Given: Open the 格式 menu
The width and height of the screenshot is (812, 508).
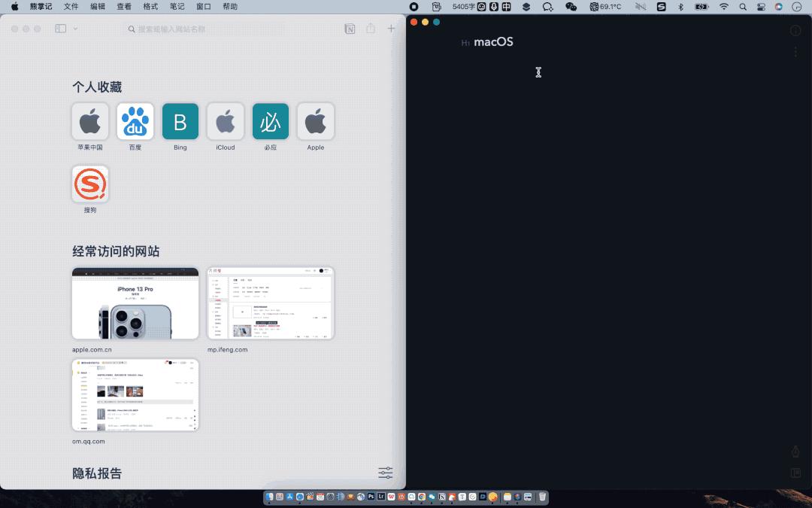Looking at the screenshot, I should (x=150, y=7).
